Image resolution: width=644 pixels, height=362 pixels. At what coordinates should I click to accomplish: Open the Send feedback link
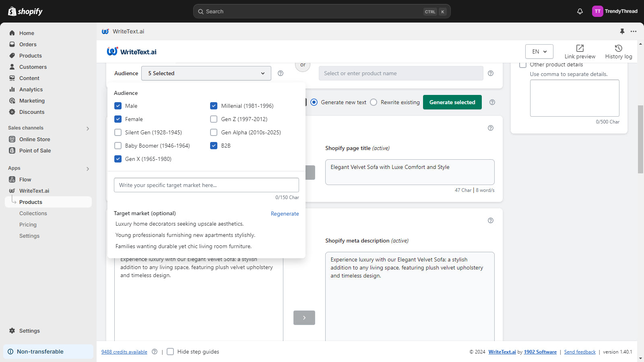coord(580,352)
